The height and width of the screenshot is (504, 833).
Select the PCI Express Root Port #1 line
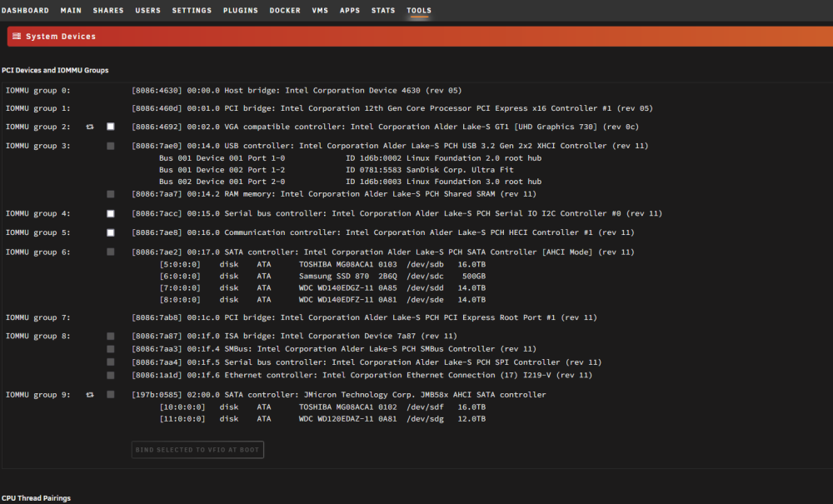[364, 317]
